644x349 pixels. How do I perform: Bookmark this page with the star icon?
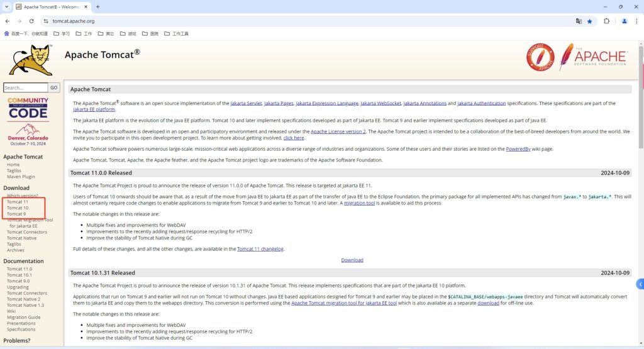point(589,21)
